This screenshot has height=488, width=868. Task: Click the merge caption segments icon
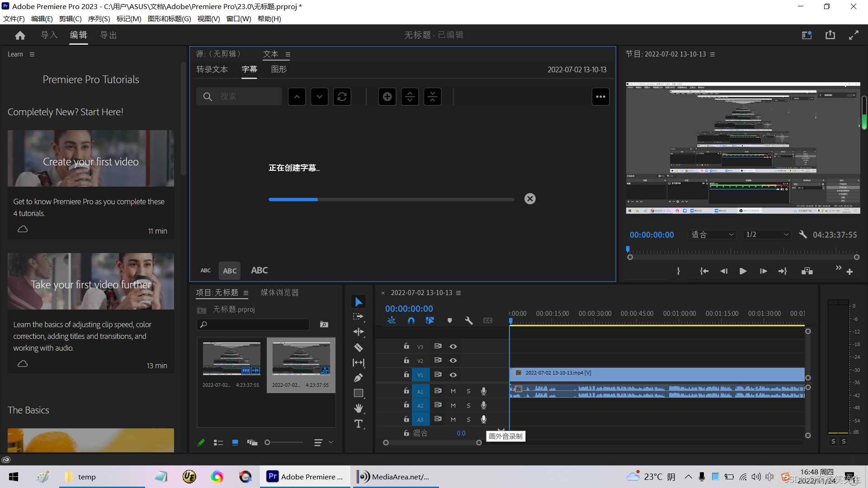pyautogui.click(x=433, y=97)
